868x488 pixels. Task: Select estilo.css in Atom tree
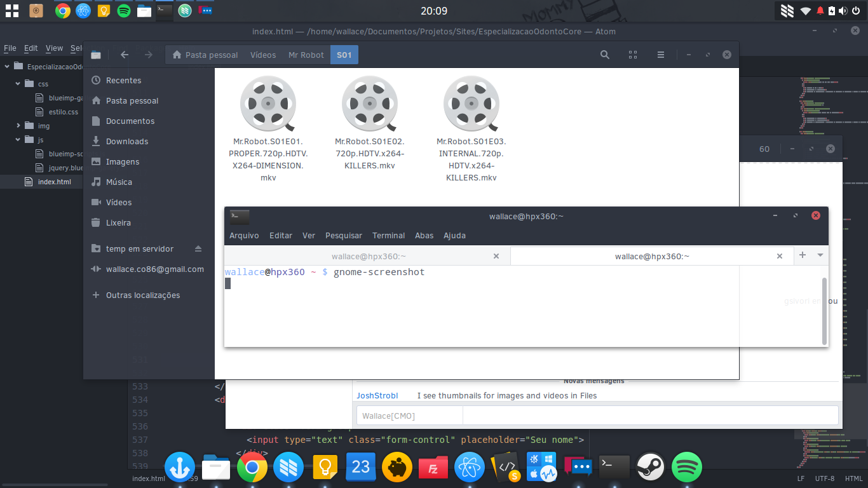click(x=64, y=112)
